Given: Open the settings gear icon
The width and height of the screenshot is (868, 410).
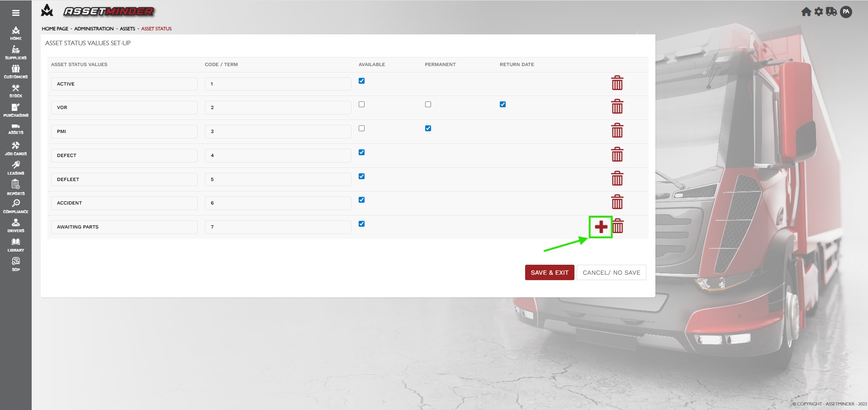Looking at the screenshot, I should click(819, 12).
